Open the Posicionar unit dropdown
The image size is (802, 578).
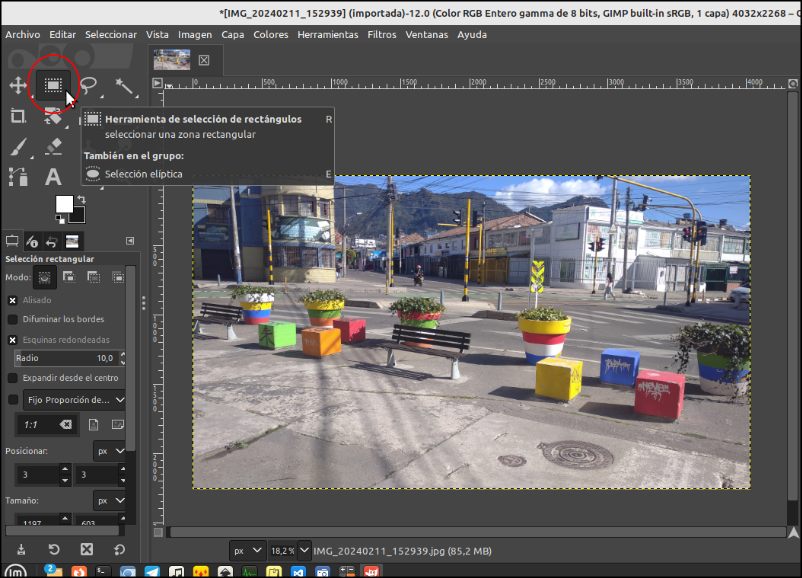point(110,451)
